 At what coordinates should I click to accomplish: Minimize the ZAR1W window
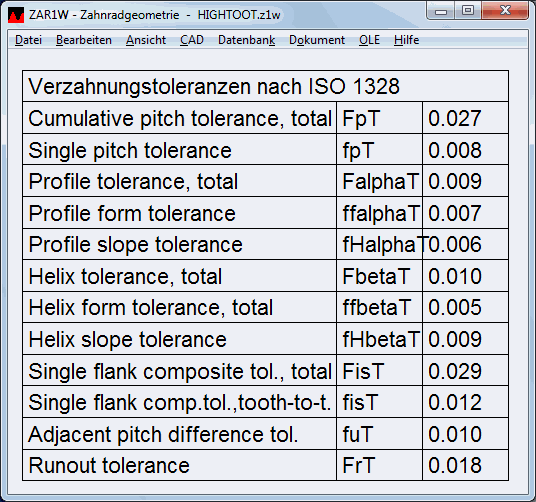pyautogui.click(x=441, y=11)
